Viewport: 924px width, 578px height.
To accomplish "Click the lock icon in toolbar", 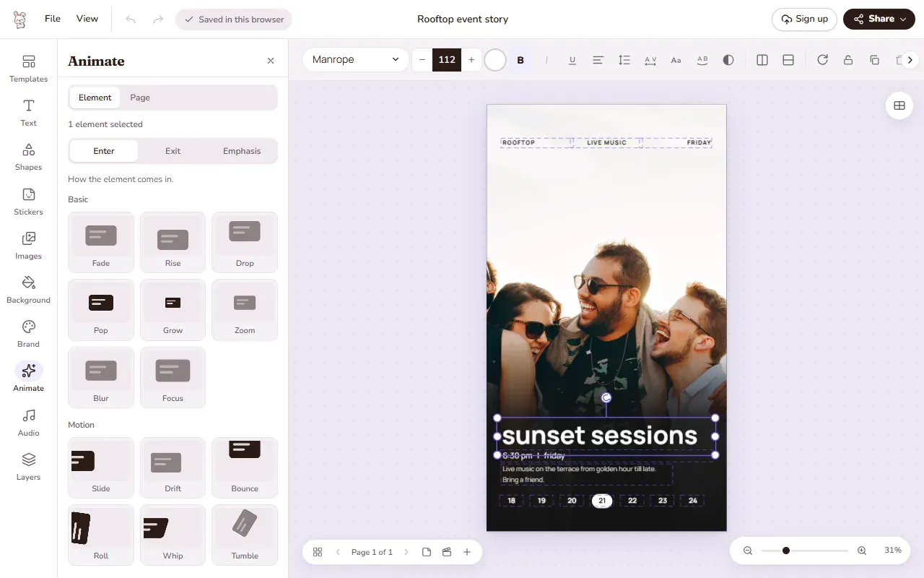I will (x=848, y=60).
